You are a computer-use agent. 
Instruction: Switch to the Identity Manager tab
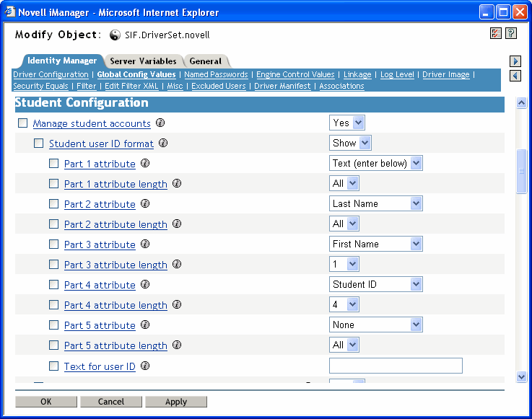click(x=62, y=61)
